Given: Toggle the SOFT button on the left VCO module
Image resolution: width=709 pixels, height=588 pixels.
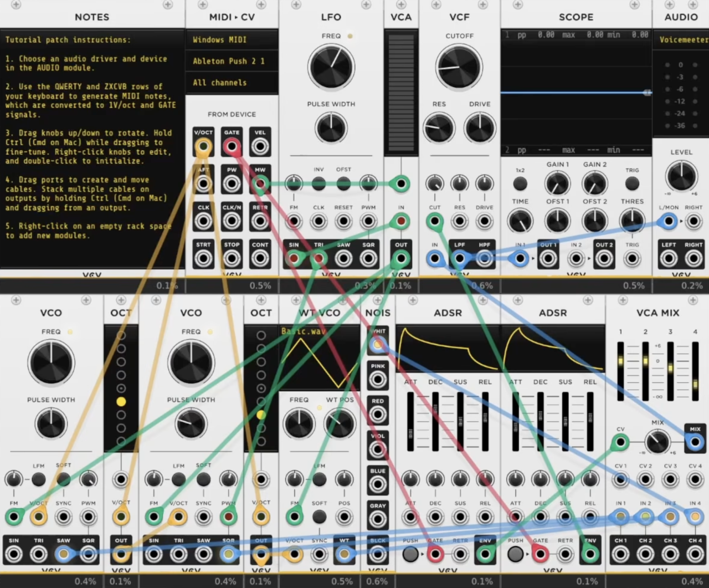Looking at the screenshot, I should coord(64,479).
